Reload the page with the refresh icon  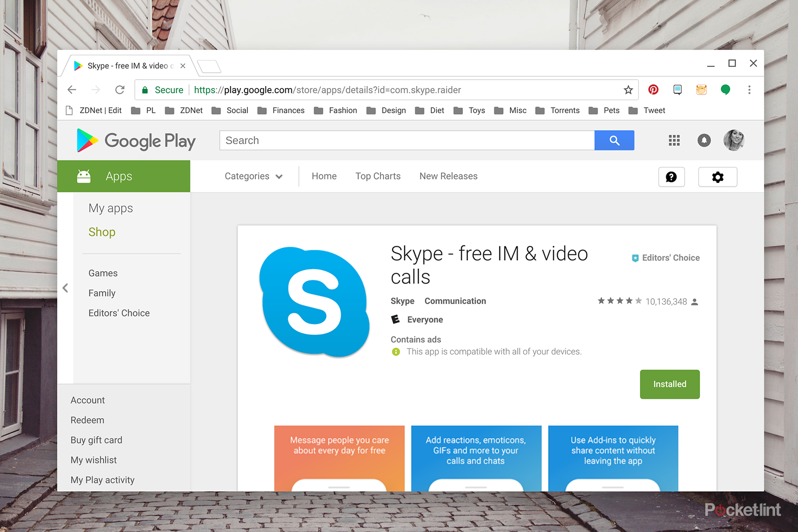point(120,90)
